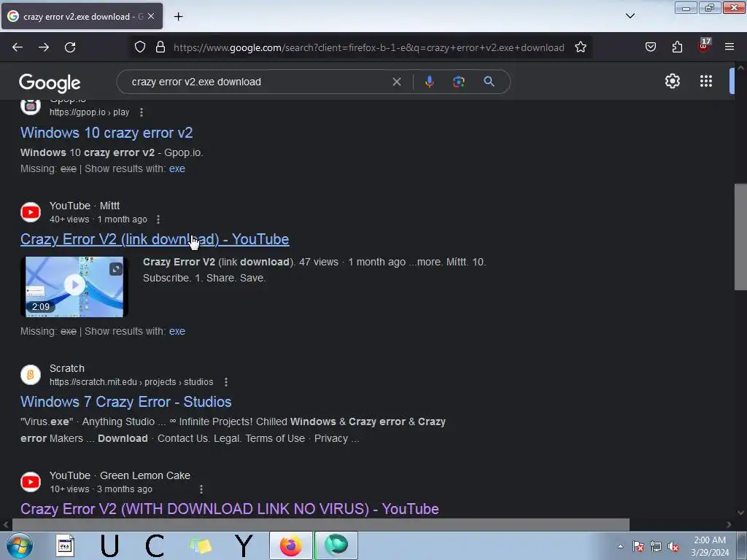747x560 pixels.
Task: Reload the current page
Action: coord(70,47)
